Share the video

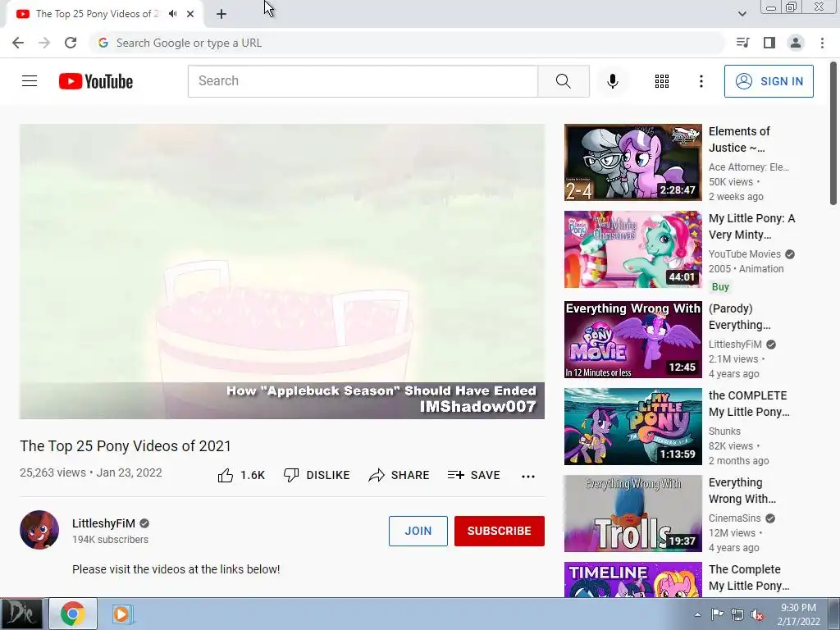tap(399, 475)
